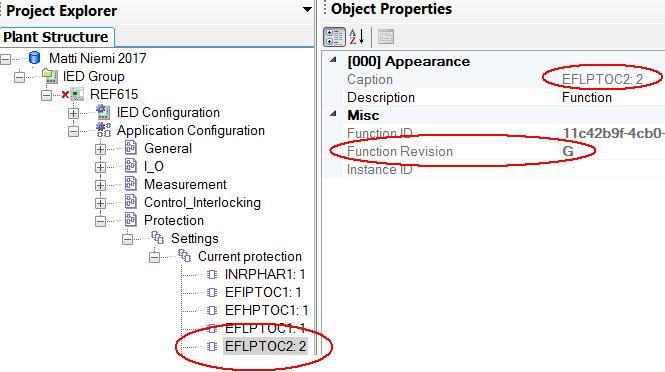Collapse the [000] Appearance category
665x372 pixels.
coord(333,60)
